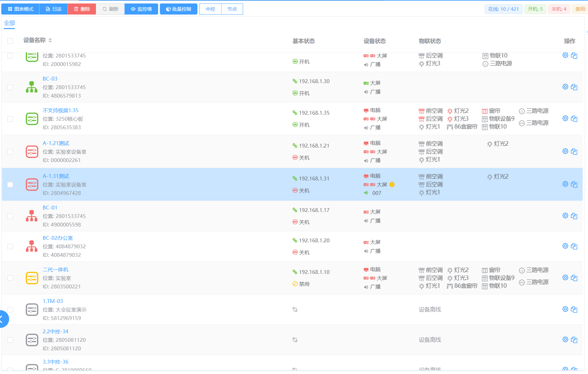Click the red 删除 button
Image resolution: width=588 pixels, height=374 pixels.
82,9
